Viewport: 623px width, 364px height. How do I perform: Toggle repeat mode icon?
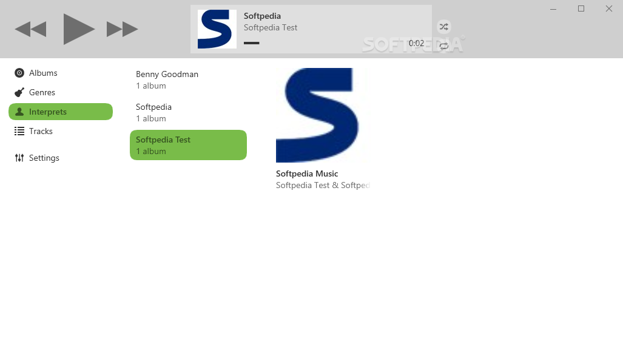click(x=444, y=46)
